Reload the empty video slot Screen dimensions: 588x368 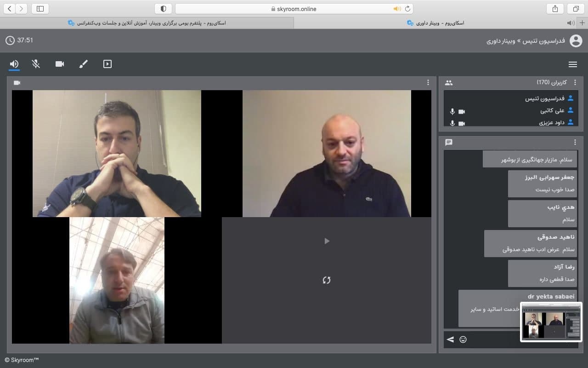pos(327,280)
